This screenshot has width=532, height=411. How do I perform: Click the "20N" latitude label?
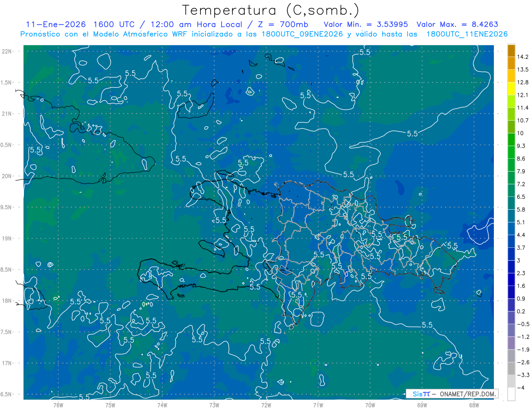(x=7, y=176)
